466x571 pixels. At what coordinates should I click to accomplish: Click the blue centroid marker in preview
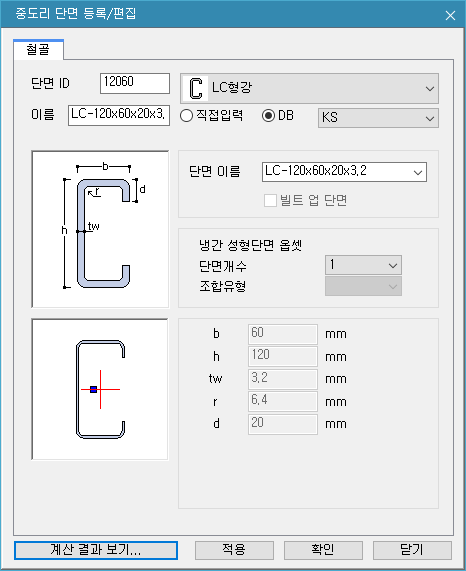pos(93,389)
